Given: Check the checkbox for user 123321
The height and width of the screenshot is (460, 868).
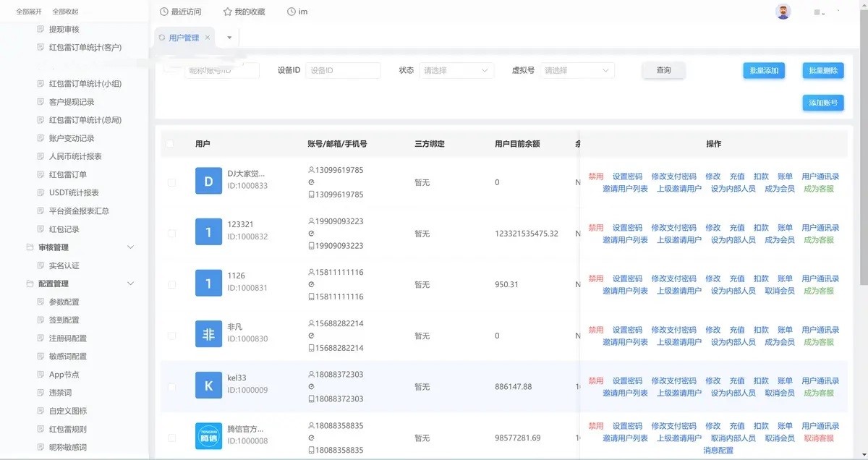Looking at the screenshot, I should [x=171, y=234].
